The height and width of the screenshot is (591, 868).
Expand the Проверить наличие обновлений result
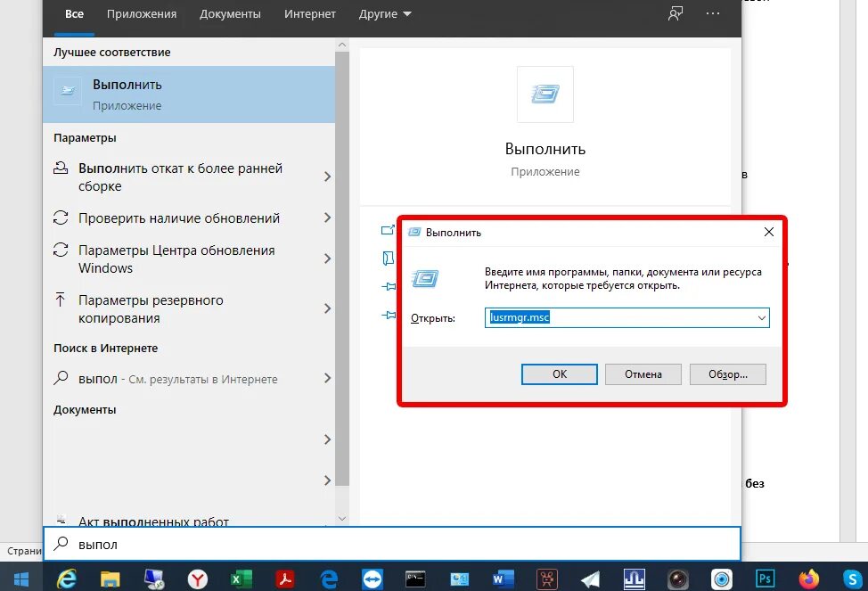(x=326, y=218)
